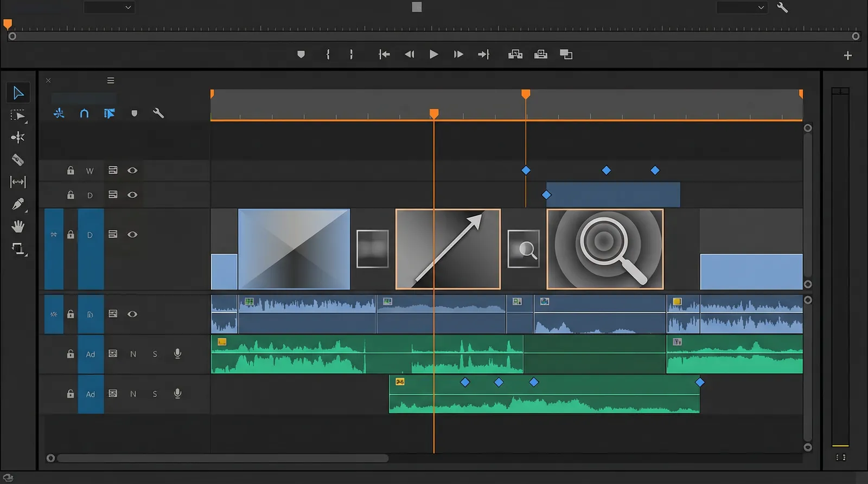Open the timeline panel hamburger menu
This screenshot has width=868, height=484.
click(111, 81)
